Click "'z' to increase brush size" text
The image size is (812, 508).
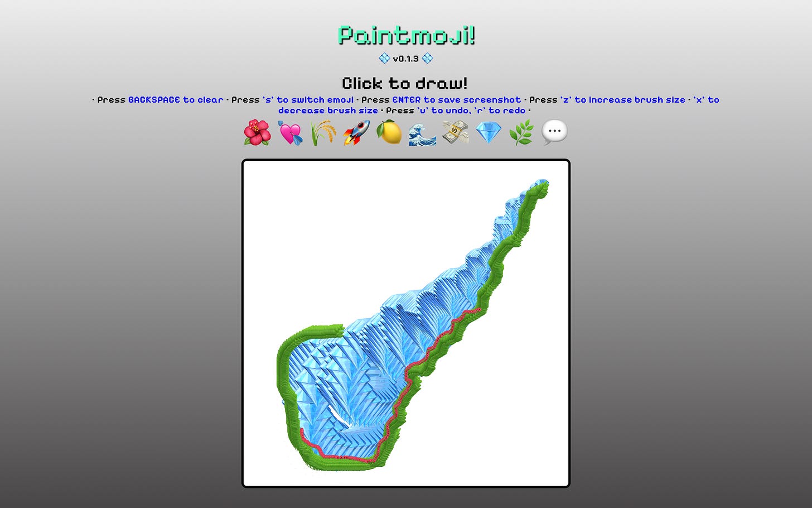[623, 100]
